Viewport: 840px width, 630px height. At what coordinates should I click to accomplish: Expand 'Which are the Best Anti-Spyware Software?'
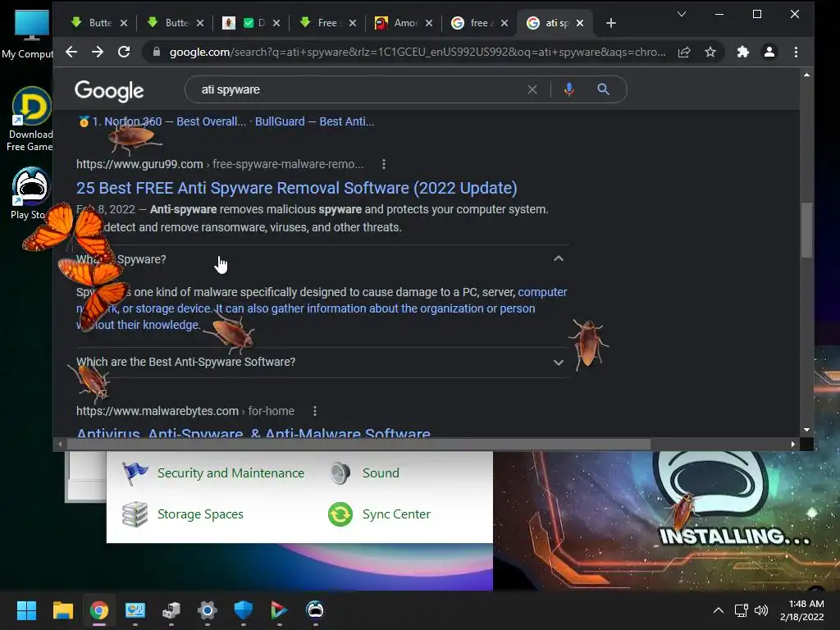558,362
